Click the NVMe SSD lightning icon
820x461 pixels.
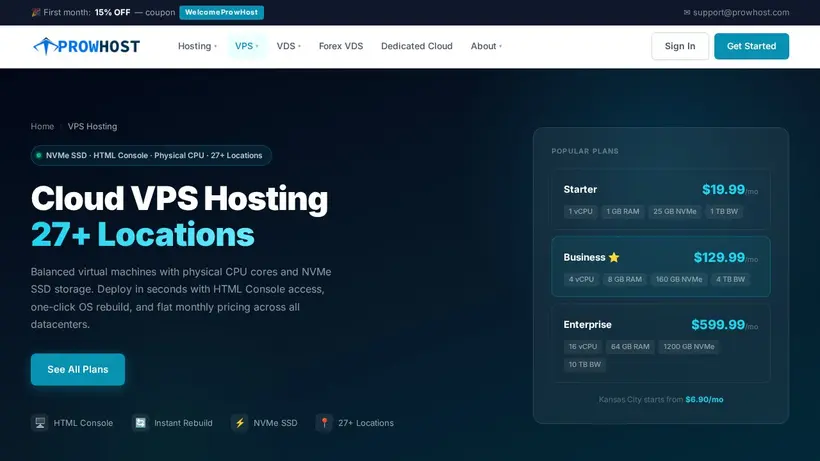240,422
